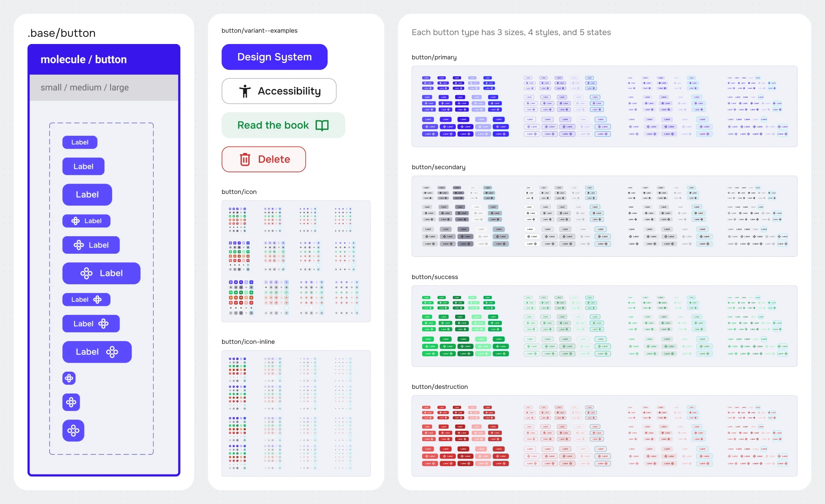The width and height of the screenshot is (825, 504).
Task: Click the Delete button text
Action: pyautogui.click(x=274, y=160)
